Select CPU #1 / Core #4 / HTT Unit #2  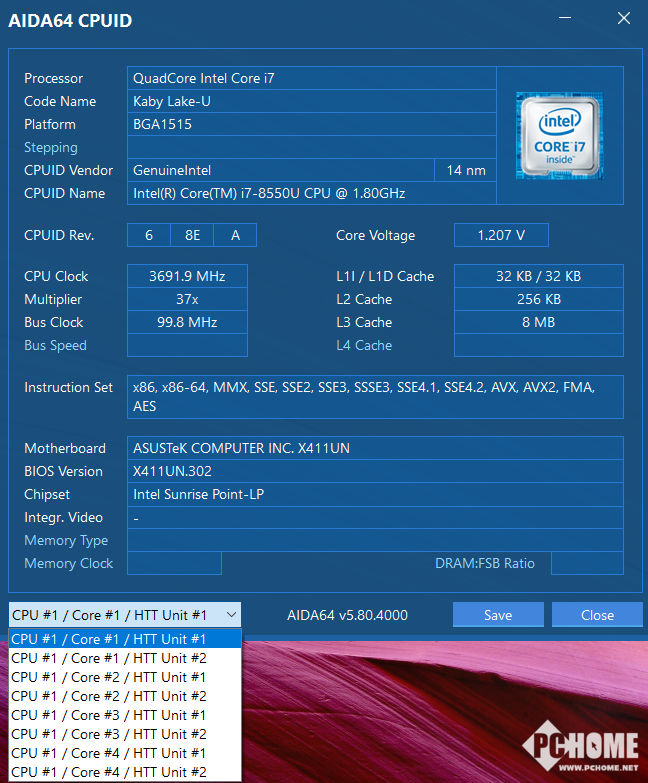tap(125, 772)
